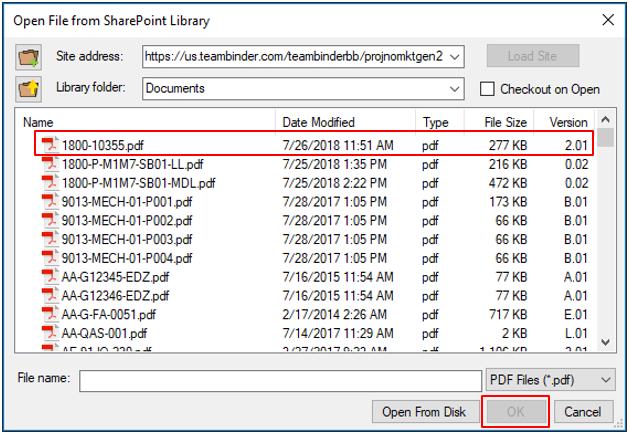Enable Checkout on Open checkbox
630x435 pixels.
(487, 89)
